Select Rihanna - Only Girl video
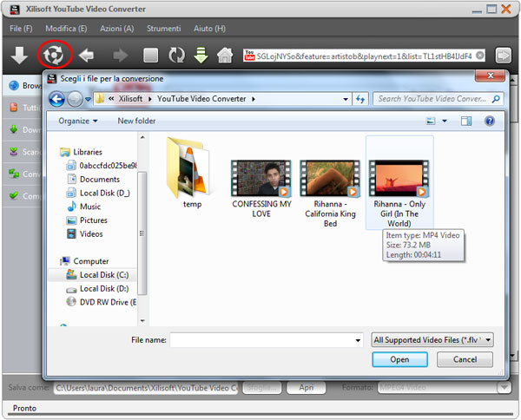Image resolution: width=521 pixels, height=420 pixels. point(399,182)
